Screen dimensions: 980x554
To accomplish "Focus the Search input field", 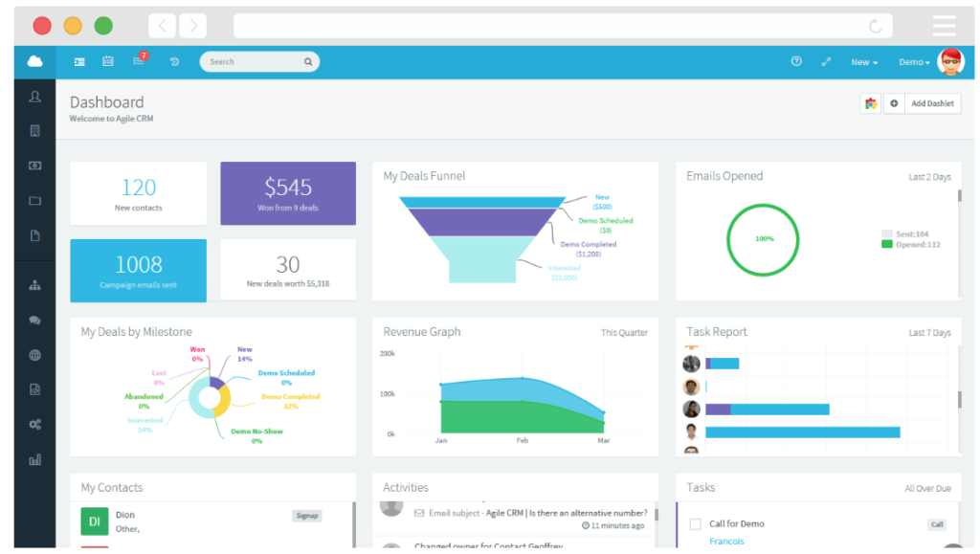I will click(x=259, y=62).
